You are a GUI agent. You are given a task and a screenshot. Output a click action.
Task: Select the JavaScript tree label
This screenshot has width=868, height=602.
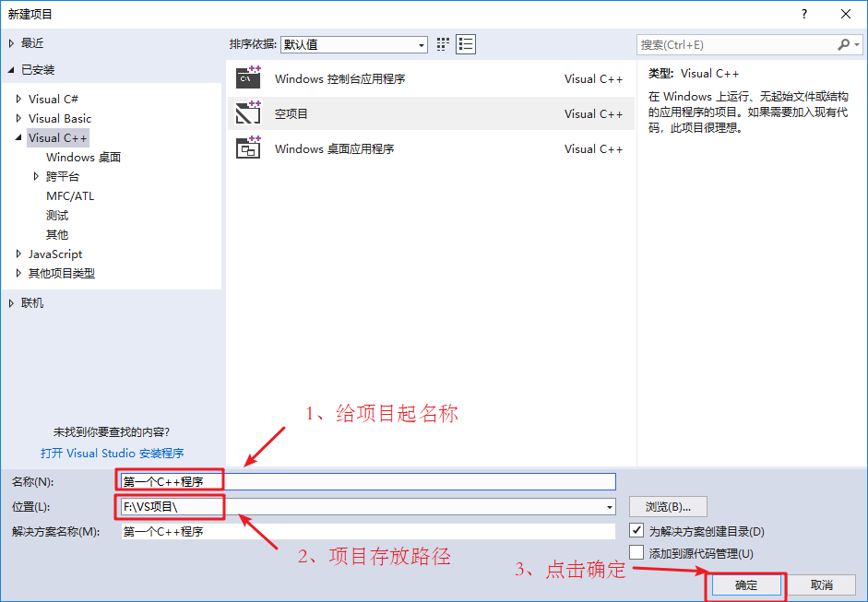point(55,254)
